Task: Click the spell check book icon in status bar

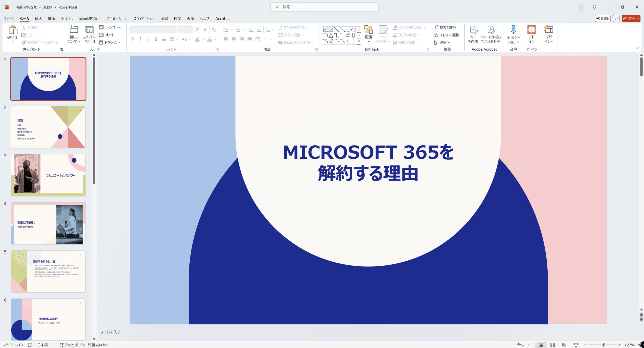Action: pyautogui.click(x=30, y=345)
